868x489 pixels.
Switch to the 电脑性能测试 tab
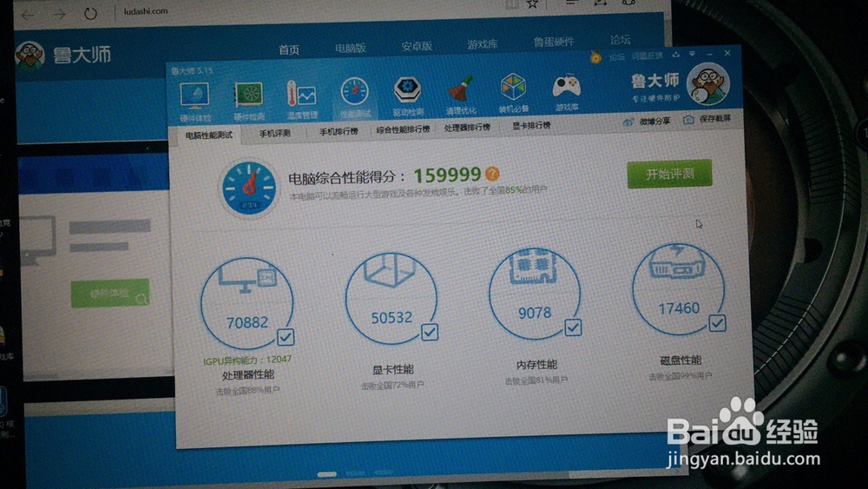[x=208, y=135]
